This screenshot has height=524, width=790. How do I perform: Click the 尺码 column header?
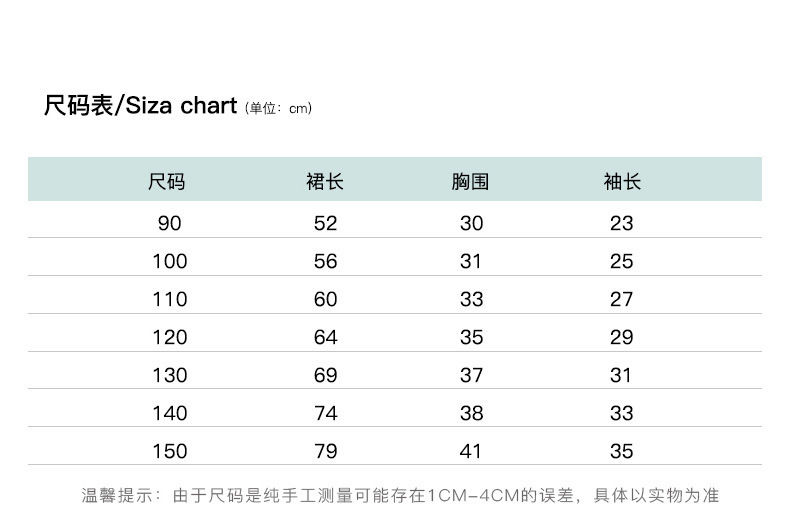pos(167,182)
